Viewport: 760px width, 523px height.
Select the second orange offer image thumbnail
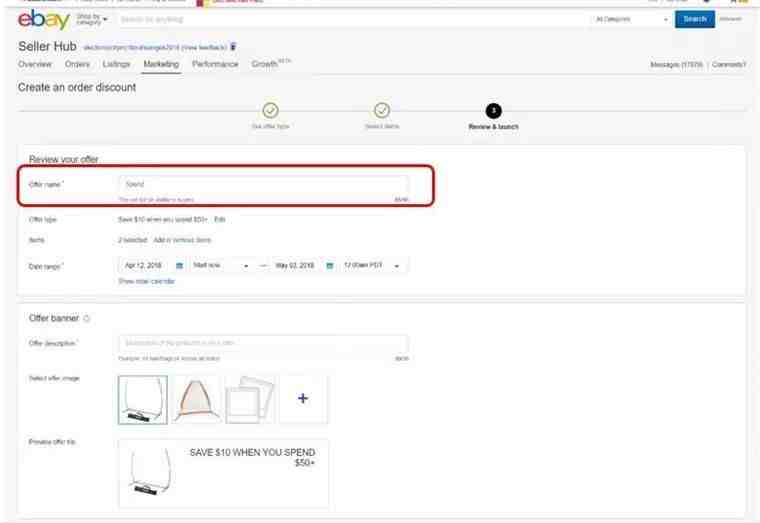[x=196, y=399]
